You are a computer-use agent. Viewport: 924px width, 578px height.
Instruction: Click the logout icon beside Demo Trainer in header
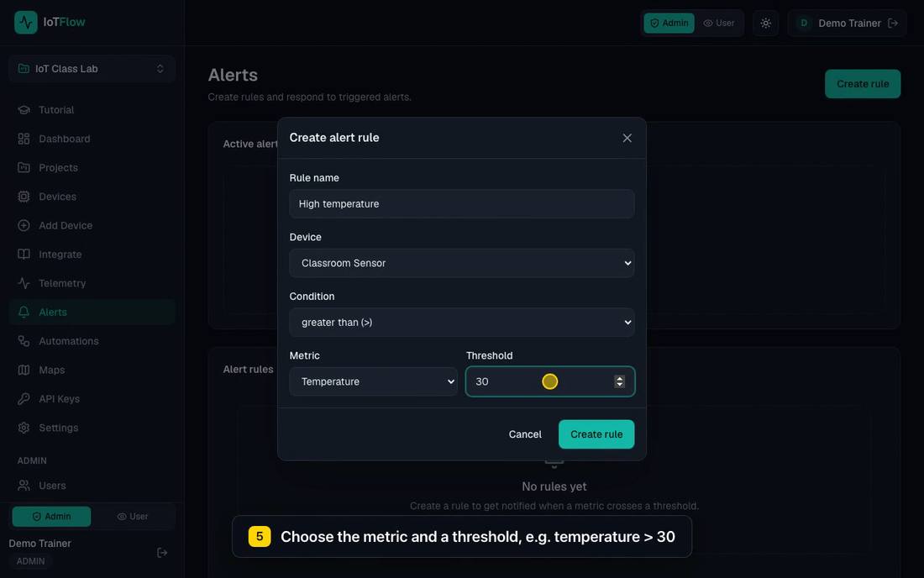coord(893,23)
